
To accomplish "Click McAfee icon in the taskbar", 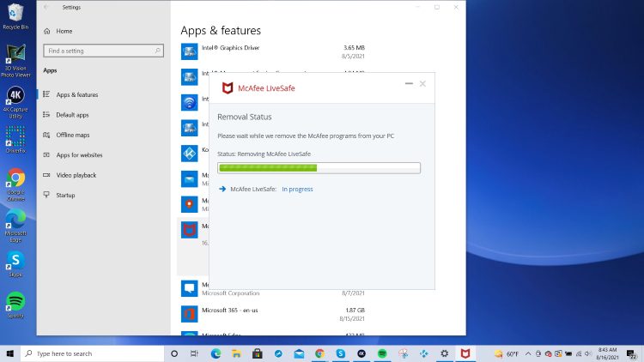I will [465, 353].
